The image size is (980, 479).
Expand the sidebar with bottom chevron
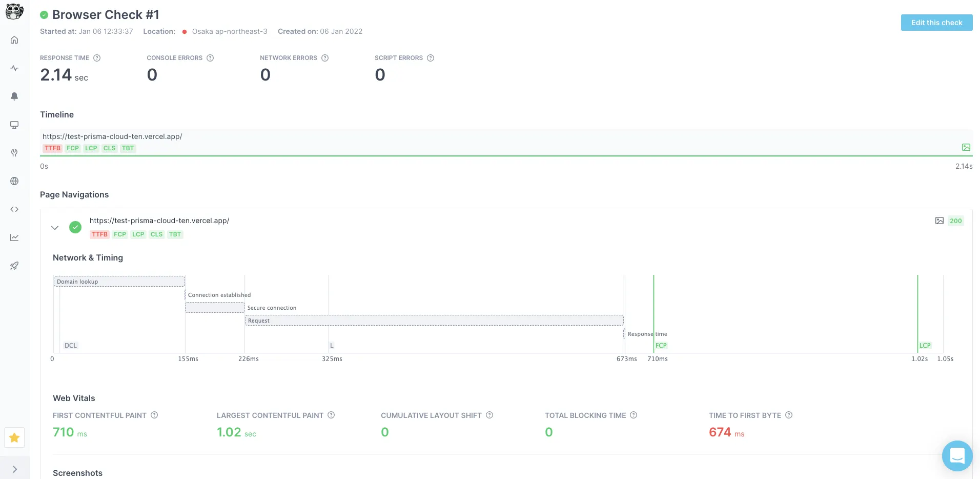pos(14,469)
